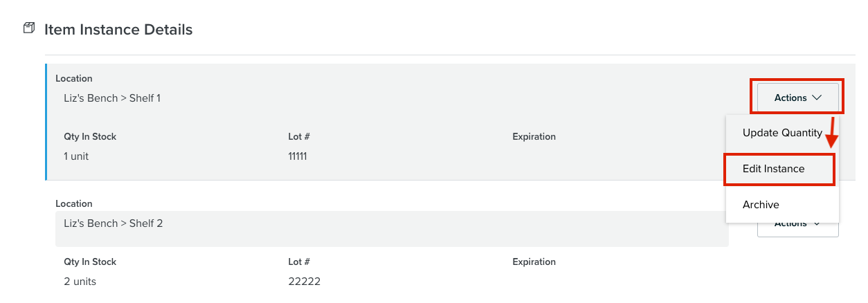Click Location label above Shelf 1

(74, 78)
